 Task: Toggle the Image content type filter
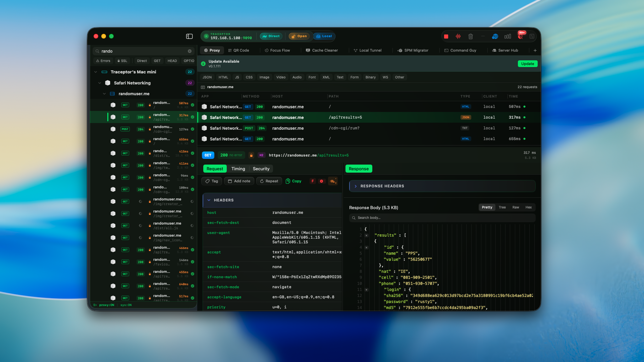[264, 77]
